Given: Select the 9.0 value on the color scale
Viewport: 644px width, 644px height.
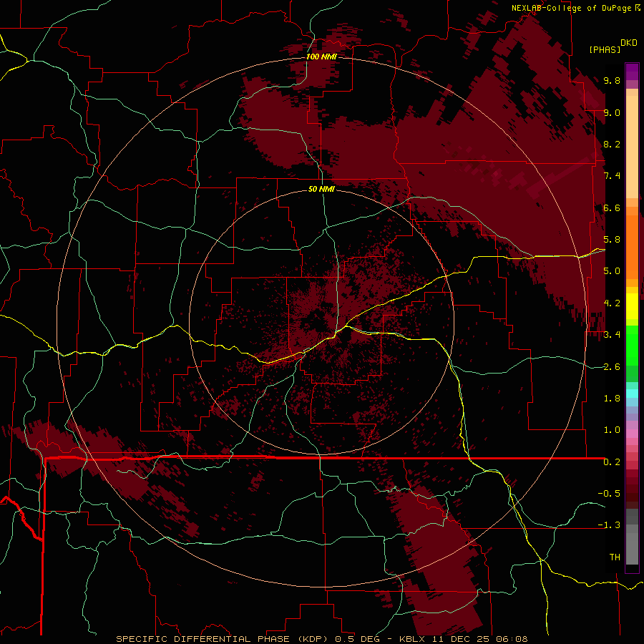Looking at the screenshot, I should [x=612, y=112].
